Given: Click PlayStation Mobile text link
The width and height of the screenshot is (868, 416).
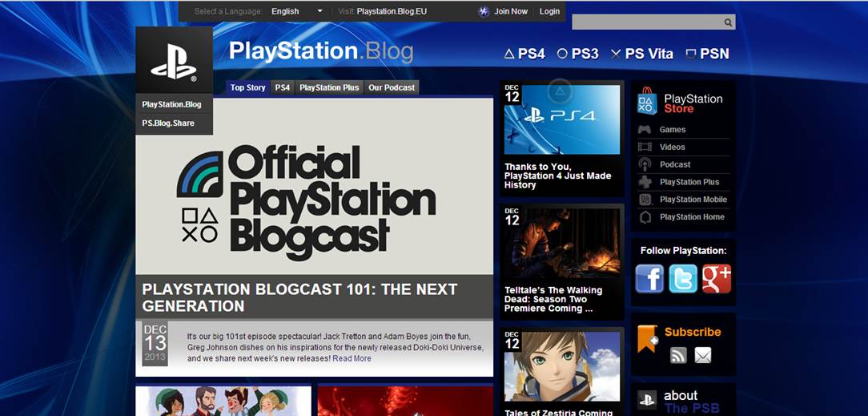Looking at the screenshot, I should (693, 200).
